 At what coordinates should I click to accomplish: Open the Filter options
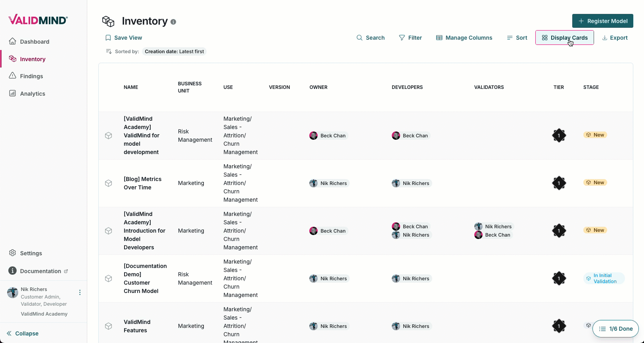point(410,38)
